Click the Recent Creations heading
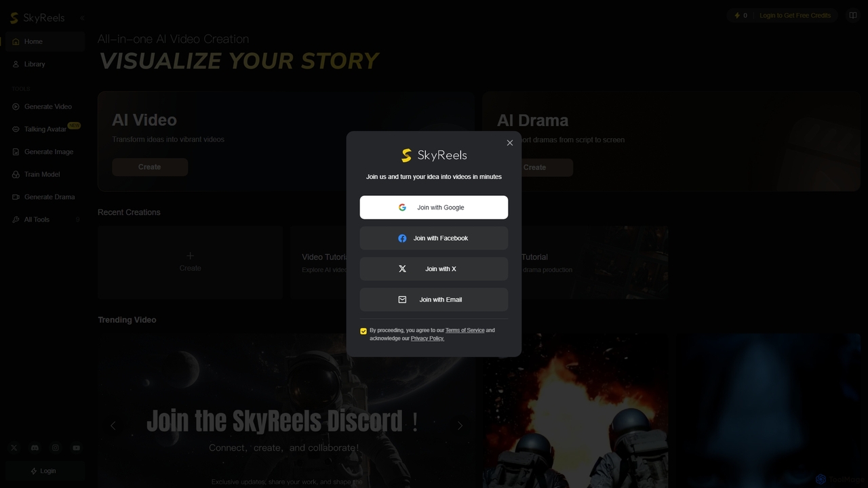The height and width of the screenshot is (488, 868). click(x=129, y=212)
